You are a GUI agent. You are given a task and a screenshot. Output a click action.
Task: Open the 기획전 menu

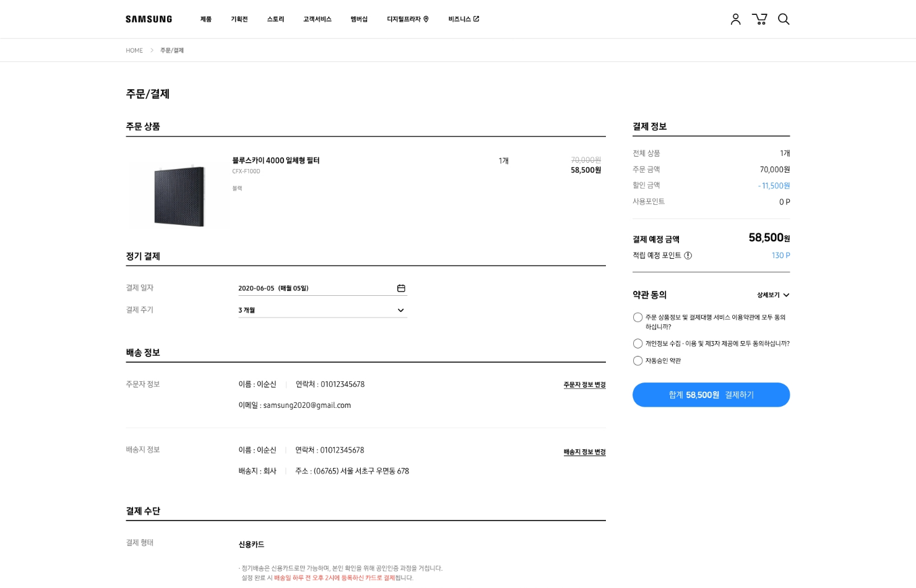point(239,19)
